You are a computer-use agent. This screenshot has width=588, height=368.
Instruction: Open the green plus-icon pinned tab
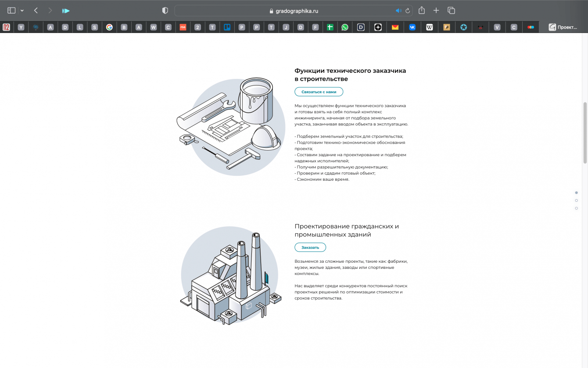tap(330, 27)
